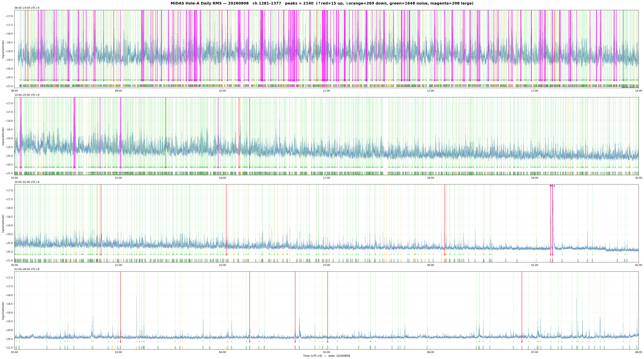The height and width of the screenshot is (359, 644).
Task: Click the −21.0 y-tick of the 02:00–08:00 panel
Action: (9, 347)
